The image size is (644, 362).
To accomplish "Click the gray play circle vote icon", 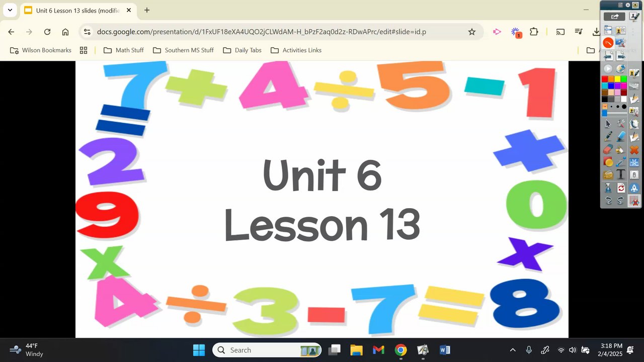I will pos(608,68).
